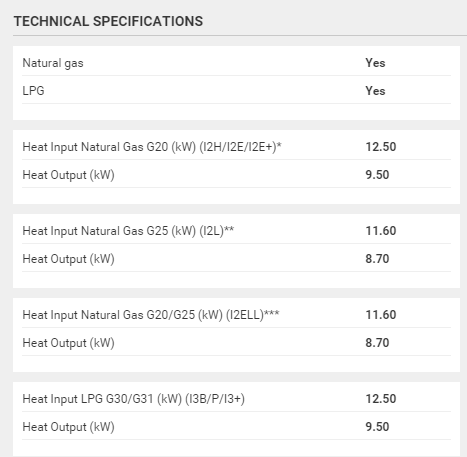Select the Natural gas row label
The height and width of the screenshot is (457, 467).
pyautogui.click(x=53, y=63)
